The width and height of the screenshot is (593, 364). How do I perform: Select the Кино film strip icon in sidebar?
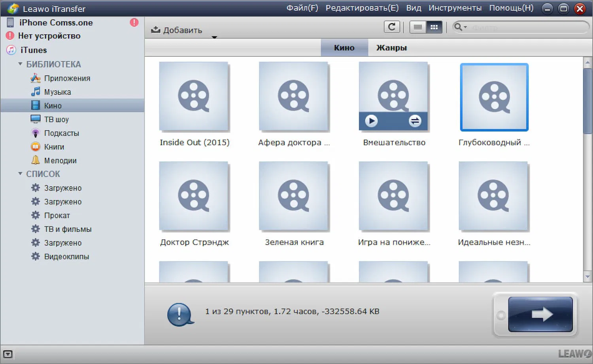36,105
